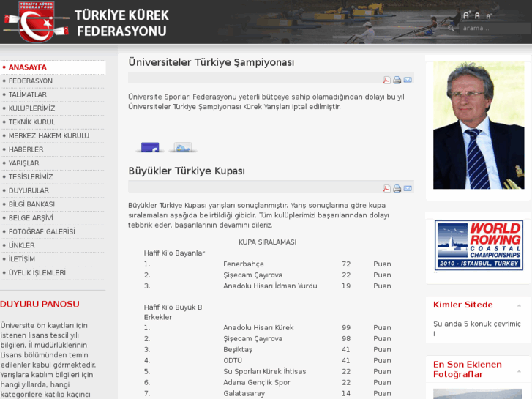Collapse the En Son Eklenen Fotoğraflar panel
This screenshot has width=532, height=399.
[519, 369]
